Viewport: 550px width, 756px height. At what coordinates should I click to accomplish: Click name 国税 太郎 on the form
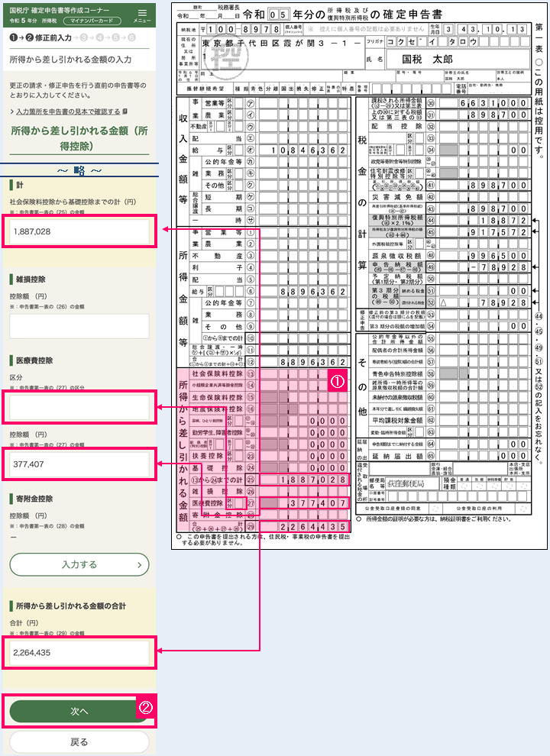[x=428, y=59]
